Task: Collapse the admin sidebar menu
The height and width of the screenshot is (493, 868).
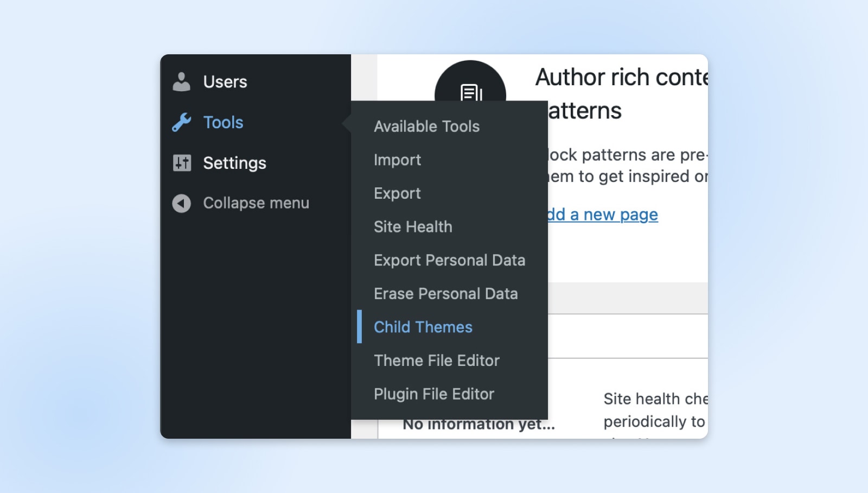Action: click(x=256, y=203)
